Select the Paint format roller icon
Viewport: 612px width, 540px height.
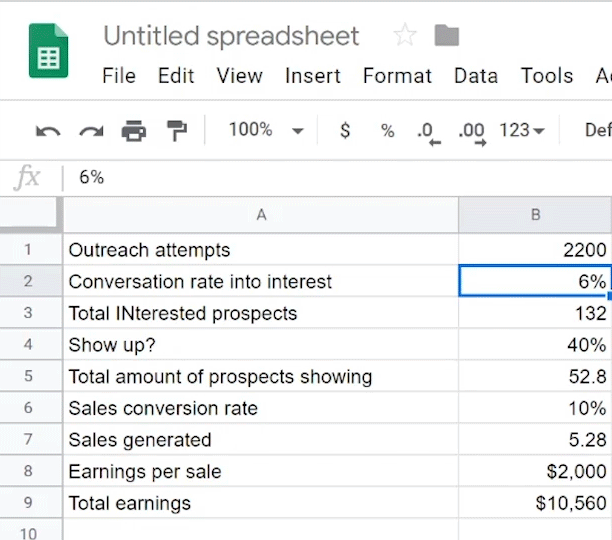coord(177,131)
